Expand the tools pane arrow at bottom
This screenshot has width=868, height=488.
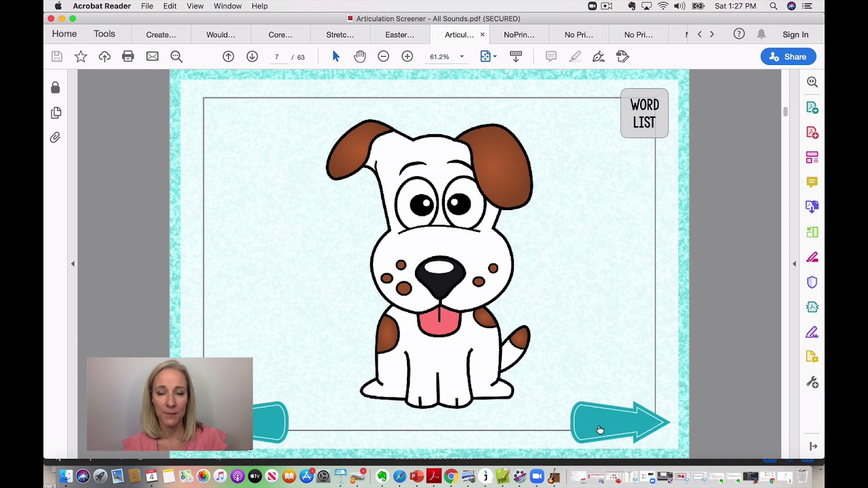(x=813, y=446)
